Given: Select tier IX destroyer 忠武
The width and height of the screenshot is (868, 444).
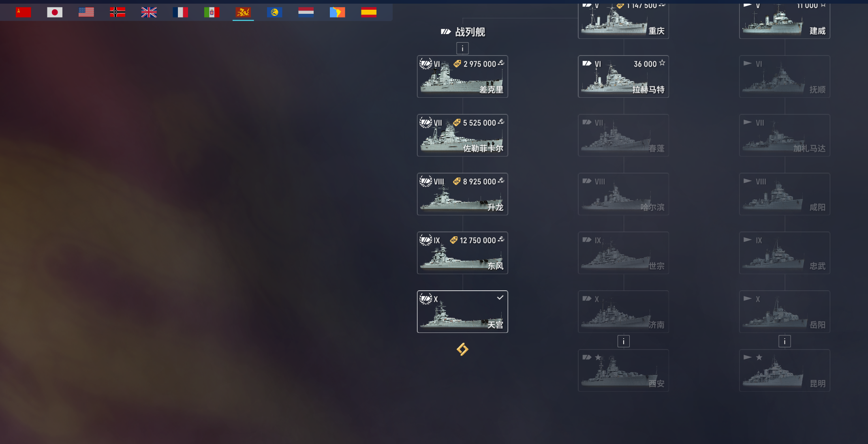Looking at the screenshot, I should click(x=785, y=253).
